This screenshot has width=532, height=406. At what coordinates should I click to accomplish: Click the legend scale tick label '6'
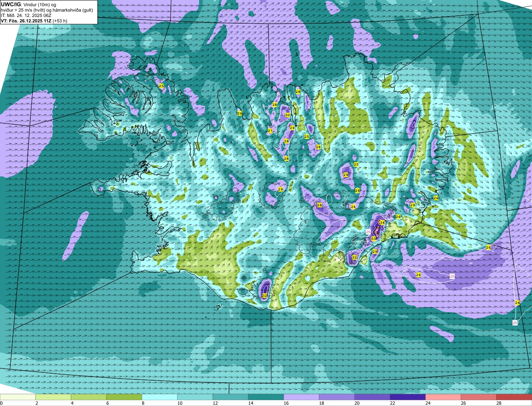tap(107, 403)
